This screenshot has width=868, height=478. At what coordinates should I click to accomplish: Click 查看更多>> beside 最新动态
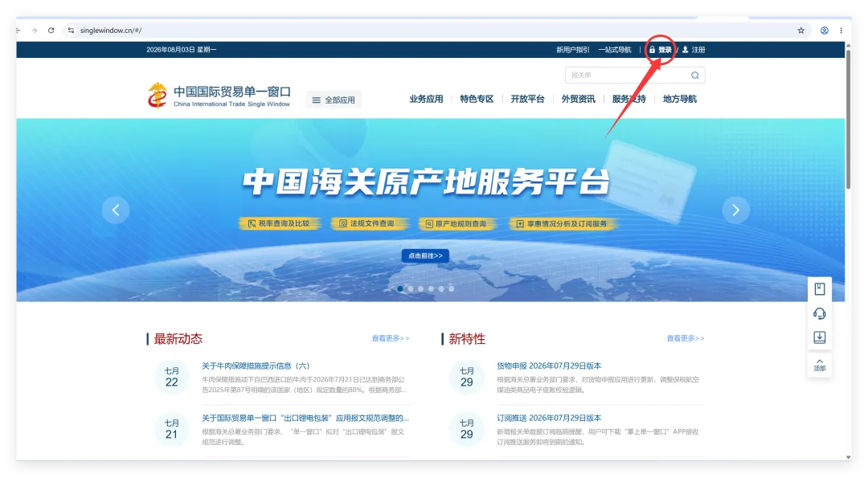391,338
